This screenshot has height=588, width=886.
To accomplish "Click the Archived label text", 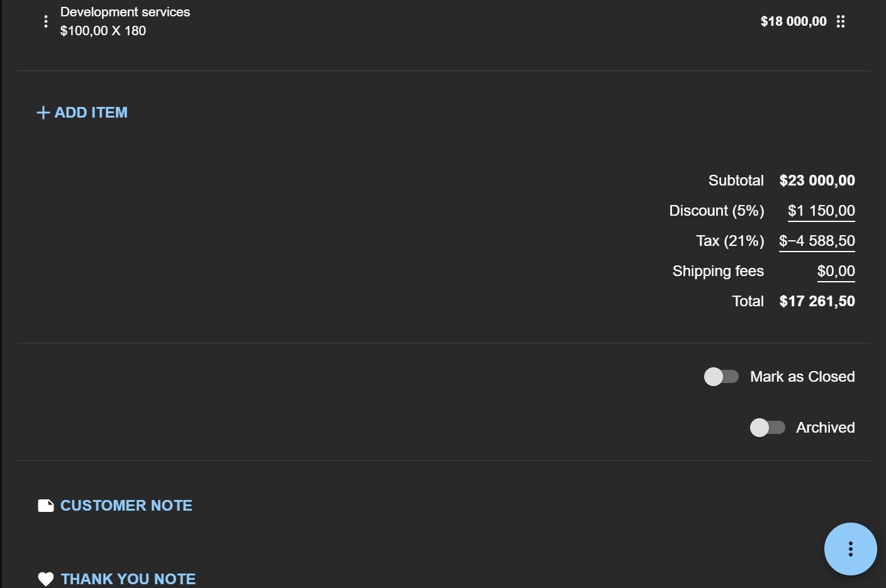I will [x=826, y=428].
